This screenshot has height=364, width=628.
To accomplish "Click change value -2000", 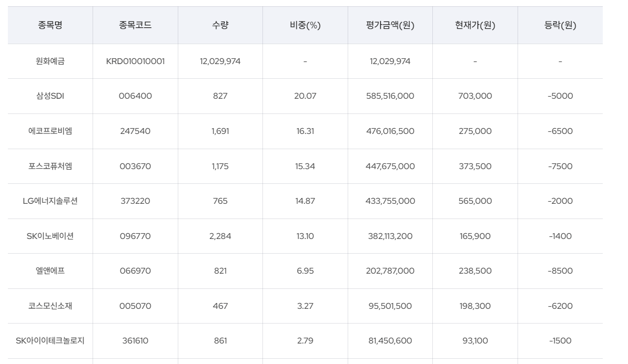I will pos(560,201).
